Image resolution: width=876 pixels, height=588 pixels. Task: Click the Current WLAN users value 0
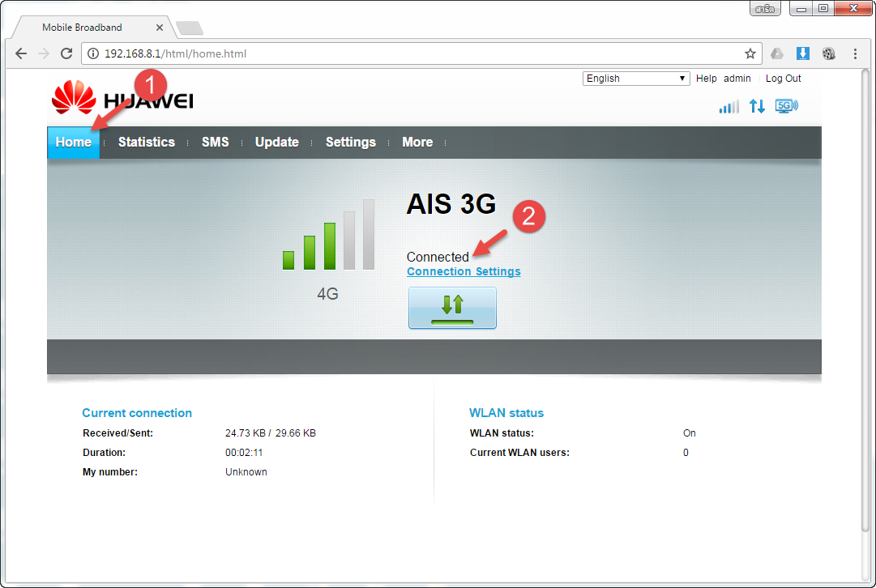686,453
